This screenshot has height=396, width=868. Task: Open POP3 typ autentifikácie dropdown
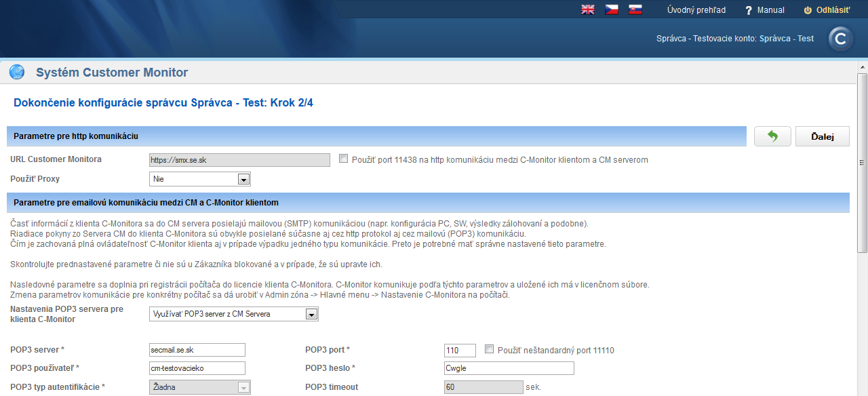[x=200, y=387]
